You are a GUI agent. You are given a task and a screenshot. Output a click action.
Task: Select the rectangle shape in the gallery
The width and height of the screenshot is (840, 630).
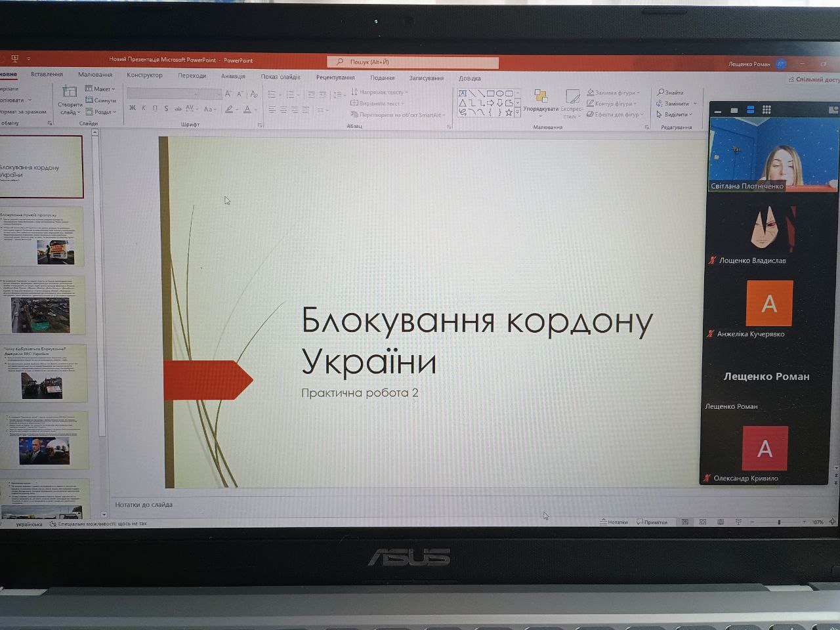(x=490, y=94)
